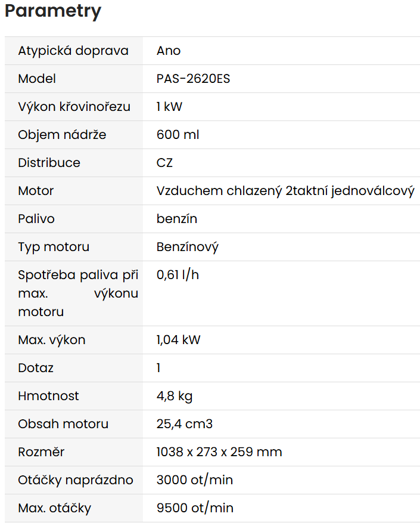Viewport: 420px width, 526px height.
Task: Click the Palivo value benzín
Action: click(176, 219)
